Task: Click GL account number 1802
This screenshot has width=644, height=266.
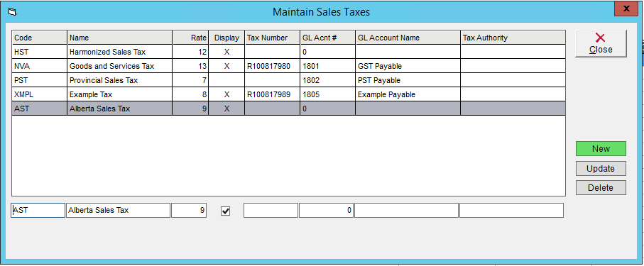Action: [328, 80]
